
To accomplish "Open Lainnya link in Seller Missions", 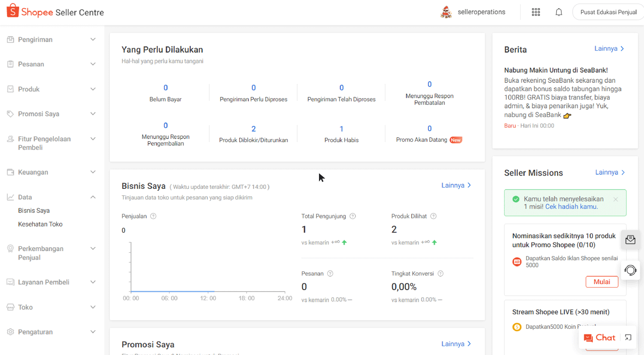I will point(610,173).
